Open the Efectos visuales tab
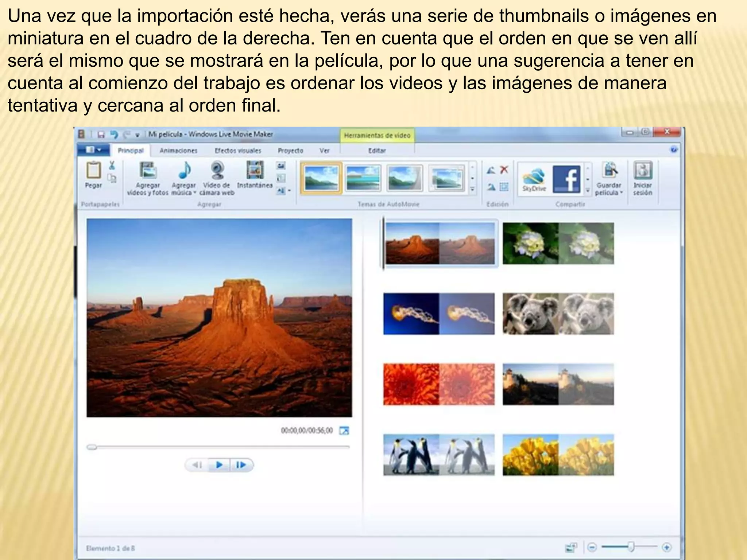 pos(238,151)
